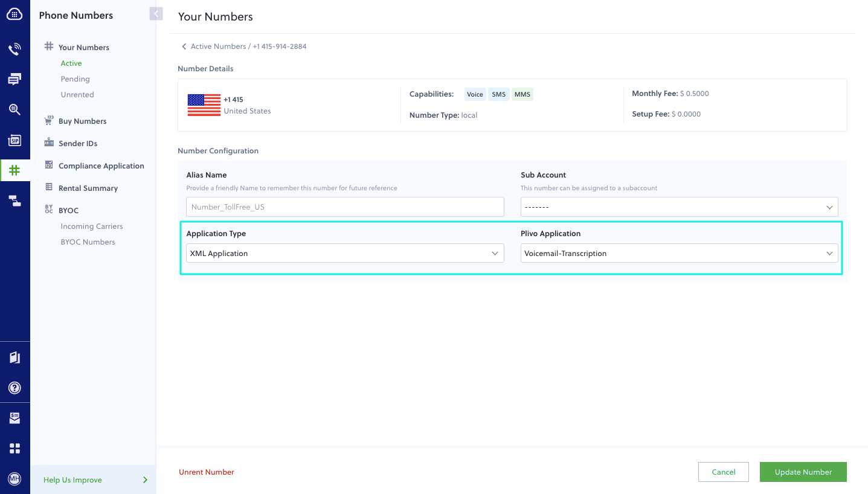Open the apps grid icon
The image size is (868, 494).
point(14,447)
